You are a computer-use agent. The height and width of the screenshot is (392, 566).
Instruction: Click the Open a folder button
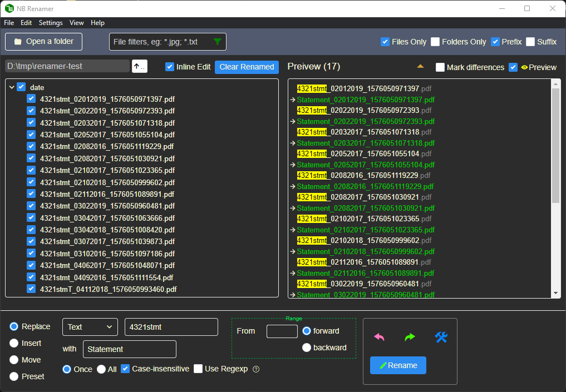point(43,42)
